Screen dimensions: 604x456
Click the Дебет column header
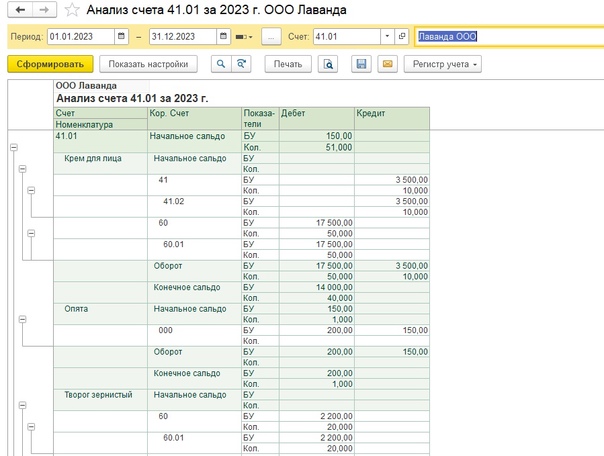click(317, 118)
